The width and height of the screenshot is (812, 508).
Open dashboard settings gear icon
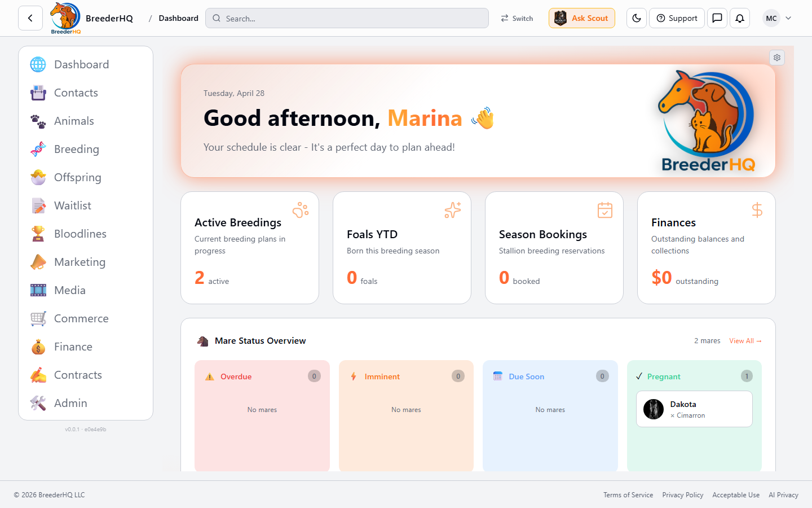(777, 58)
